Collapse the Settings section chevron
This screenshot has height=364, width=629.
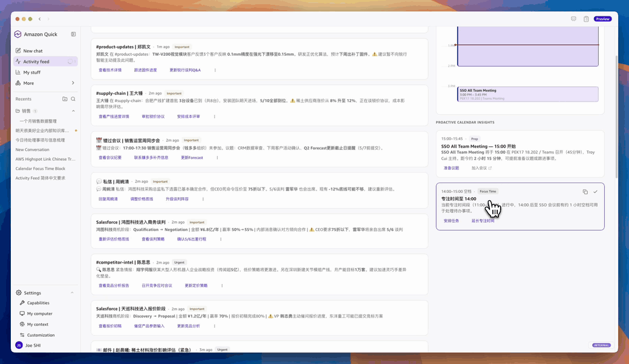point(72,293)
